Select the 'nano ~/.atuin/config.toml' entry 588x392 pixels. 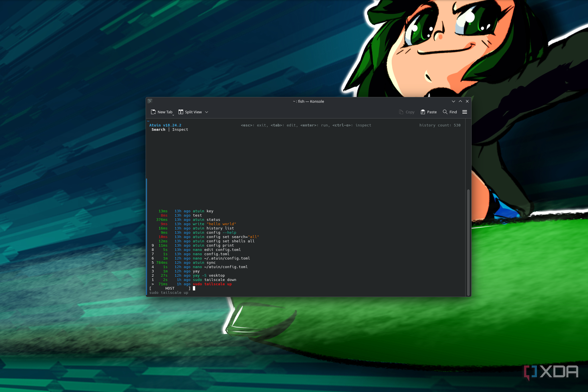221,258
